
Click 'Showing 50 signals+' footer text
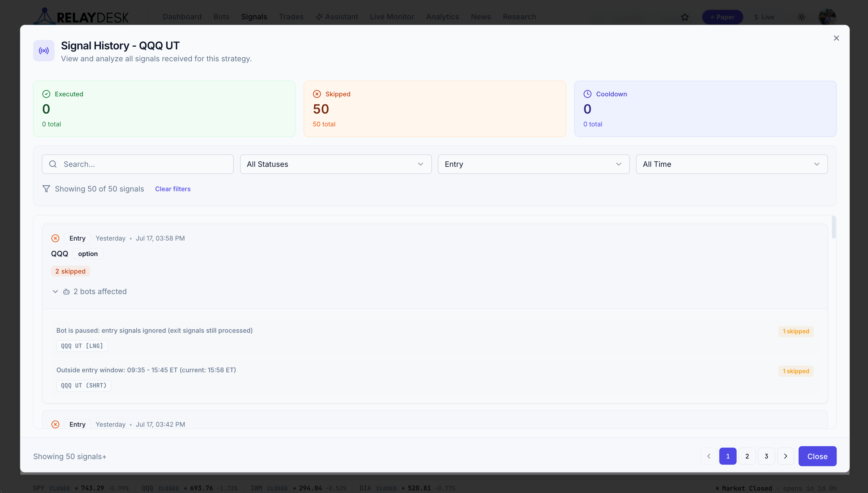(x=70, y=456)
